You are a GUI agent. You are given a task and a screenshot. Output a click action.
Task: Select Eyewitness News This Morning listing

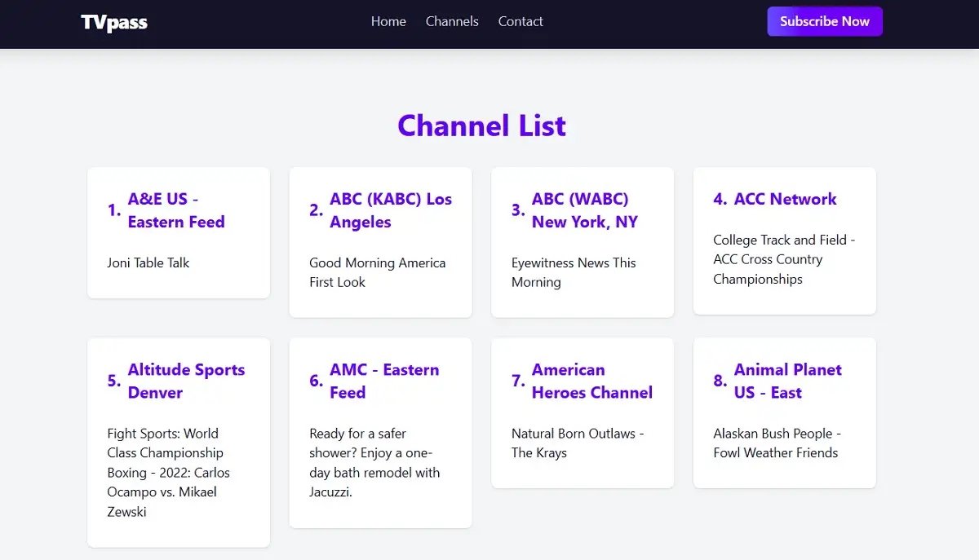573,272
